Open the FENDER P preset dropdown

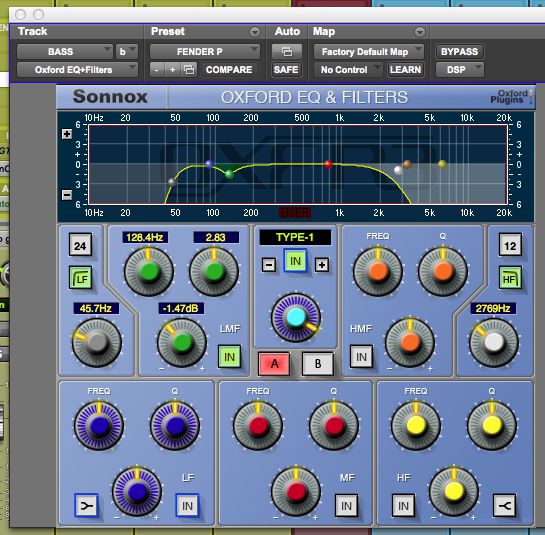point(204,52)
